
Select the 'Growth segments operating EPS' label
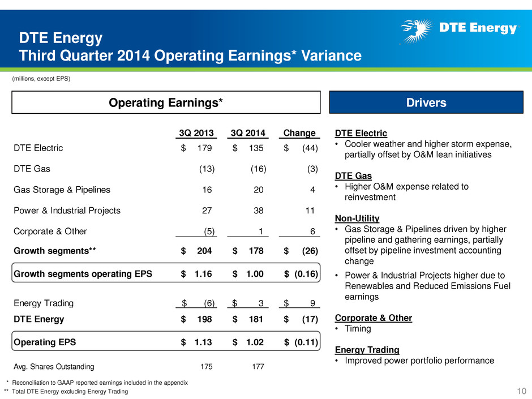83,274
